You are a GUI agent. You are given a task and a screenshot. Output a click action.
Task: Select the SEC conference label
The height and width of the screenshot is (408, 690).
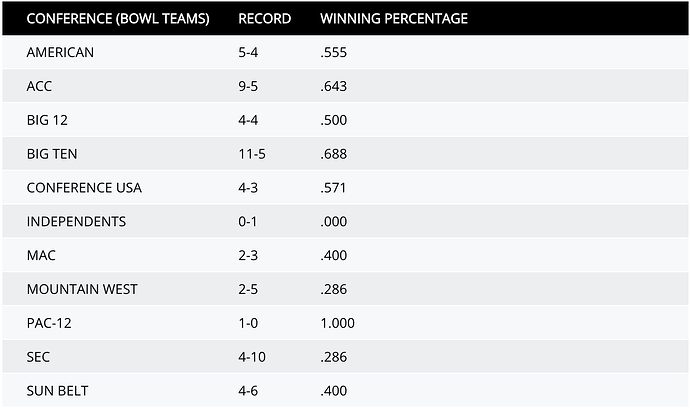[x=38, y=357]
